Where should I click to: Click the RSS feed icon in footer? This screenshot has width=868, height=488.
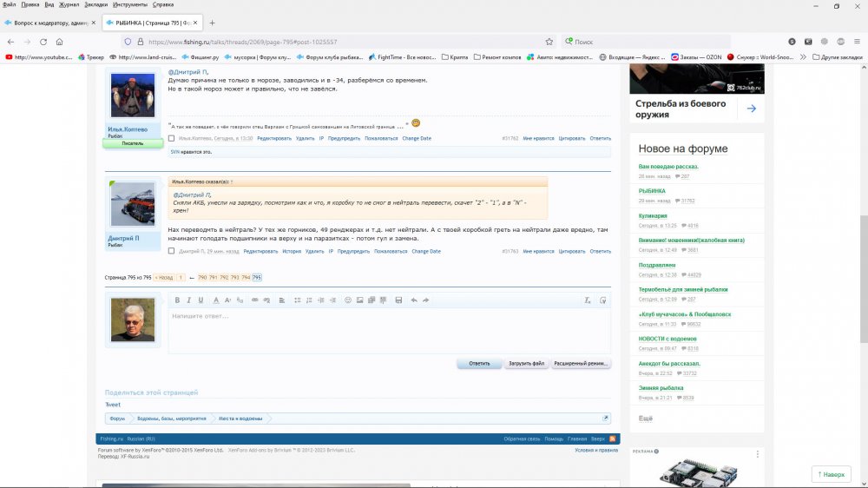[x=613, y=439]
